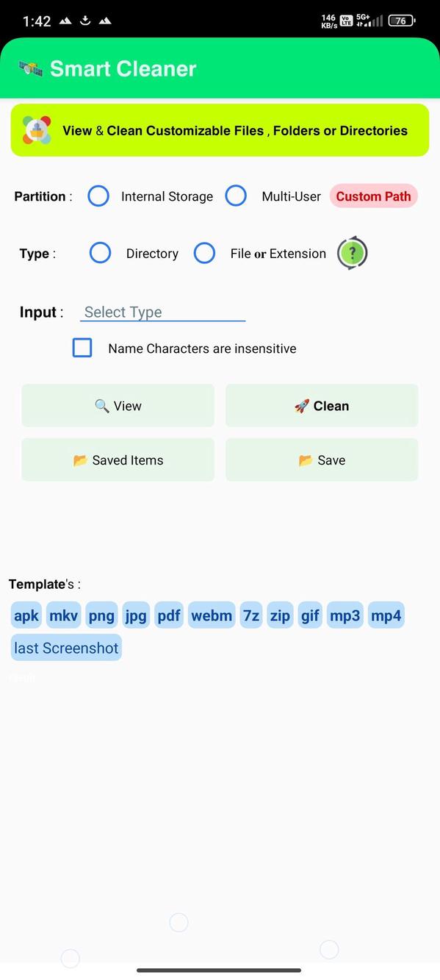Select the Multi-User partition option
Image resolution: width=440 pixels, height=980 pixels.
[236, 196]
